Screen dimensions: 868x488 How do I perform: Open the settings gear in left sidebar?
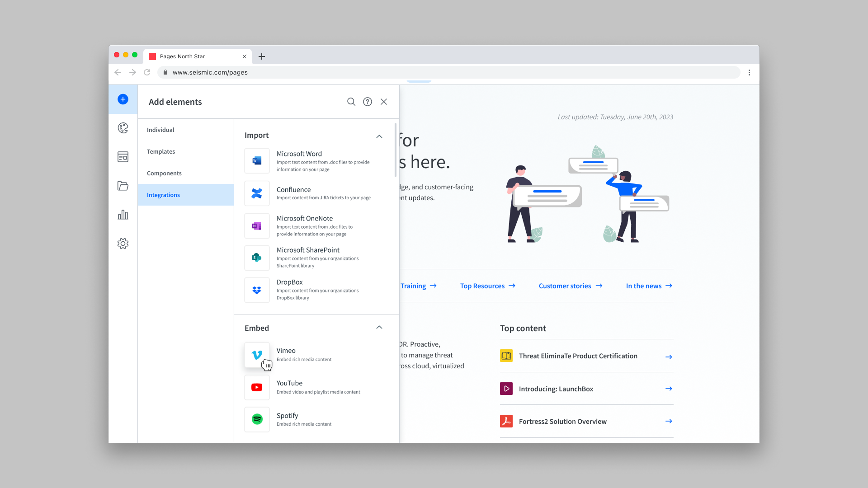(x=123, y=244)
